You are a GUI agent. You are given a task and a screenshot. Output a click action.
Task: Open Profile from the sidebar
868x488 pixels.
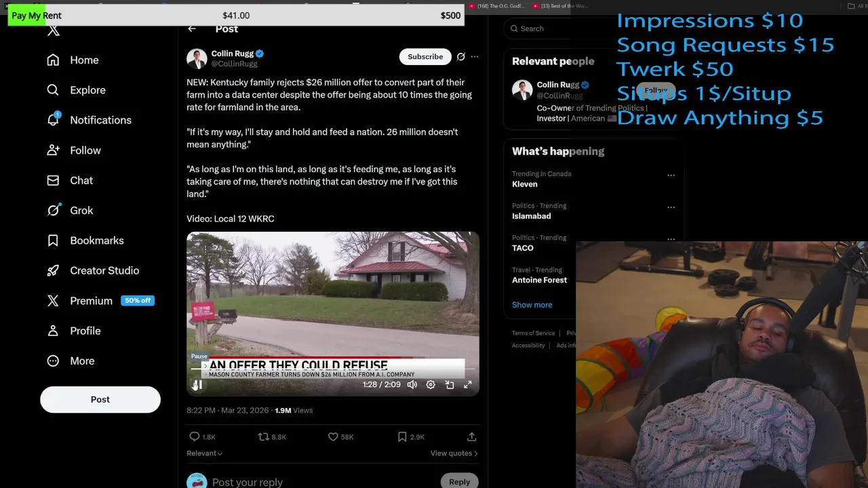[x=73, y=331]
